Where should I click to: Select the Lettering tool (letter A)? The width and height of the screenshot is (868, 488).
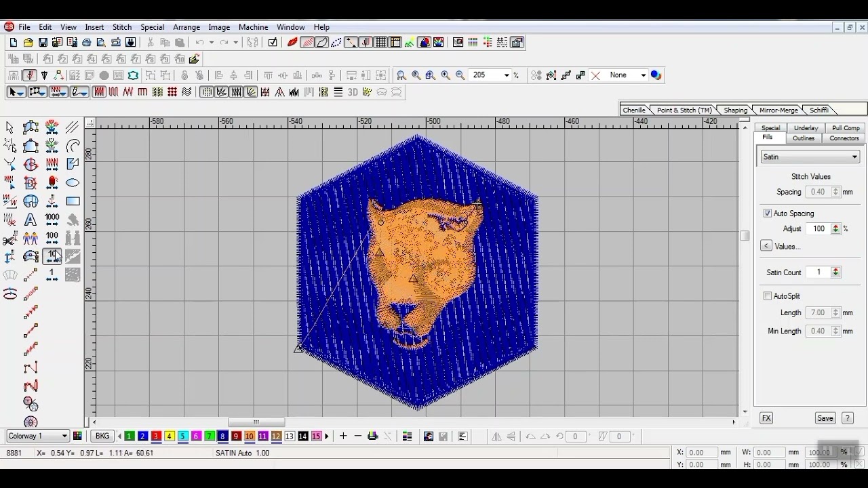tap(31, 220)
